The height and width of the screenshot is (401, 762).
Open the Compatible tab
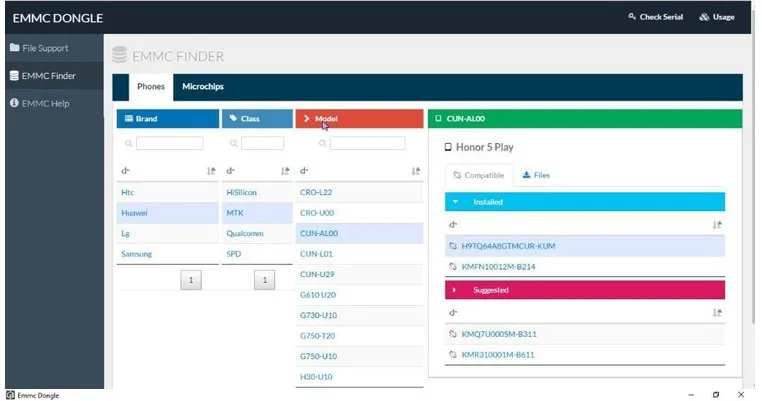[x=479, y=175]
